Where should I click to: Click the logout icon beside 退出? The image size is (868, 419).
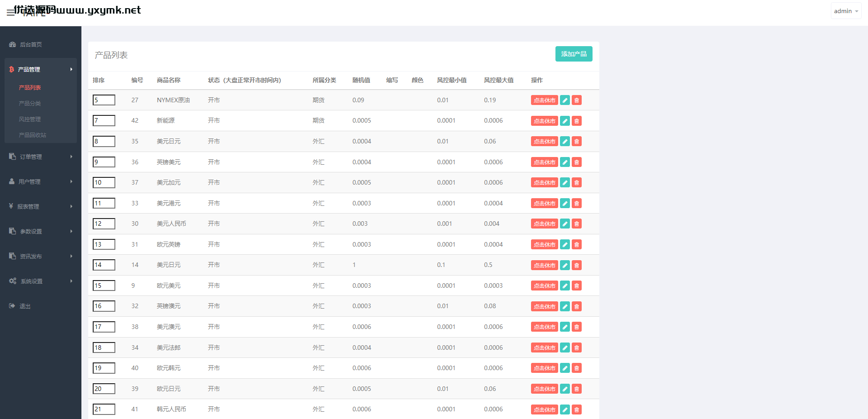(12, 306)
